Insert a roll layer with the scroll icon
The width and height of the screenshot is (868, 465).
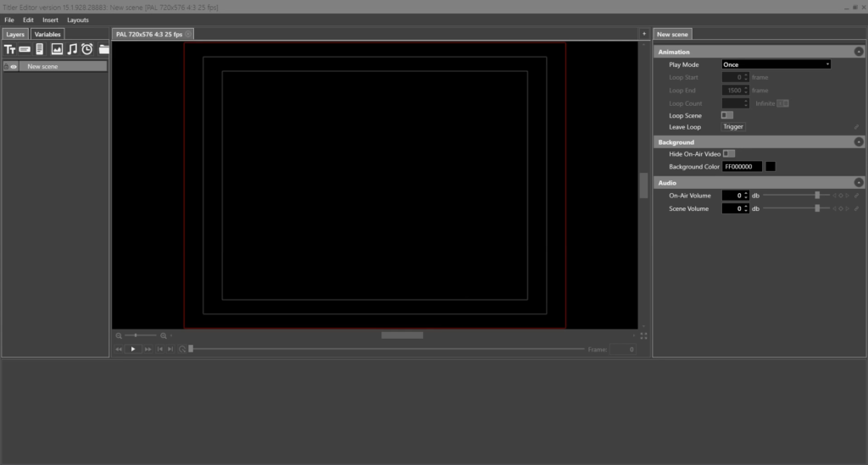pyautogui.click(x=40, y=50)
